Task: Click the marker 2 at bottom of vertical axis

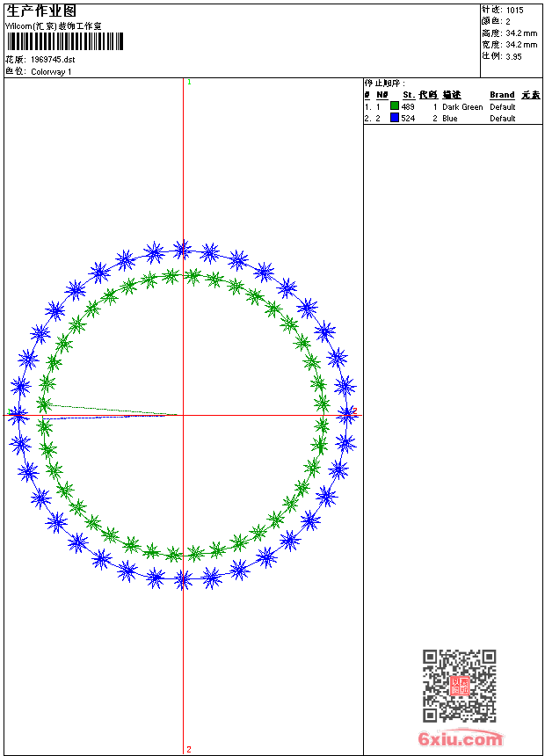Action: (189, 749)
